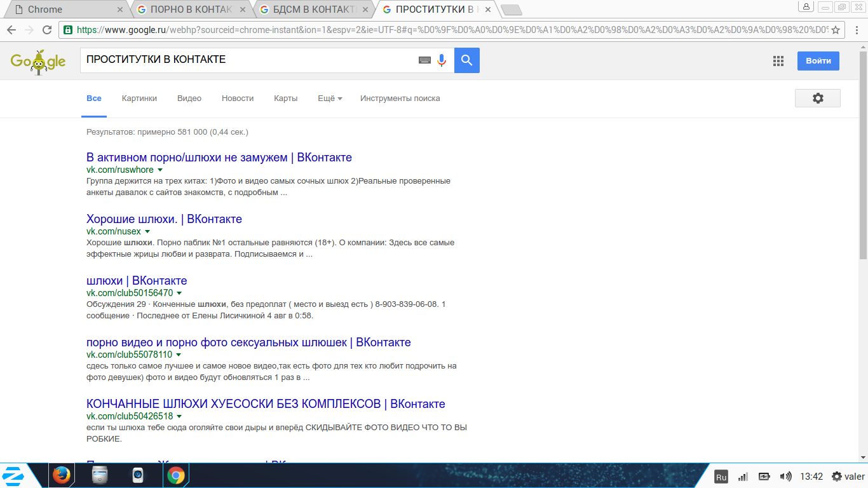Expand options arrow next to vk.com/club50426518

pos(179,416)
